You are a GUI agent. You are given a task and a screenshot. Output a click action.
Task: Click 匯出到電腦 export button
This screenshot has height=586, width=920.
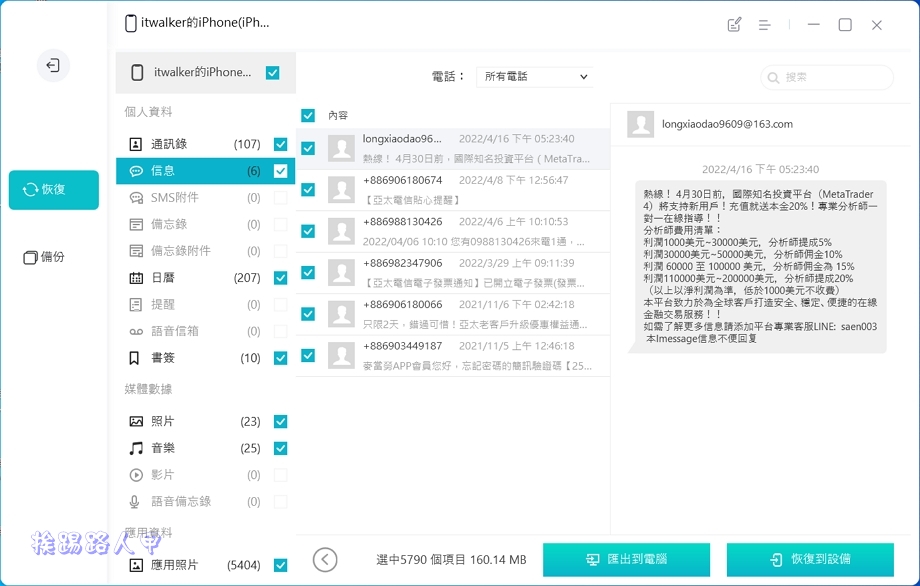click(626, 560)
